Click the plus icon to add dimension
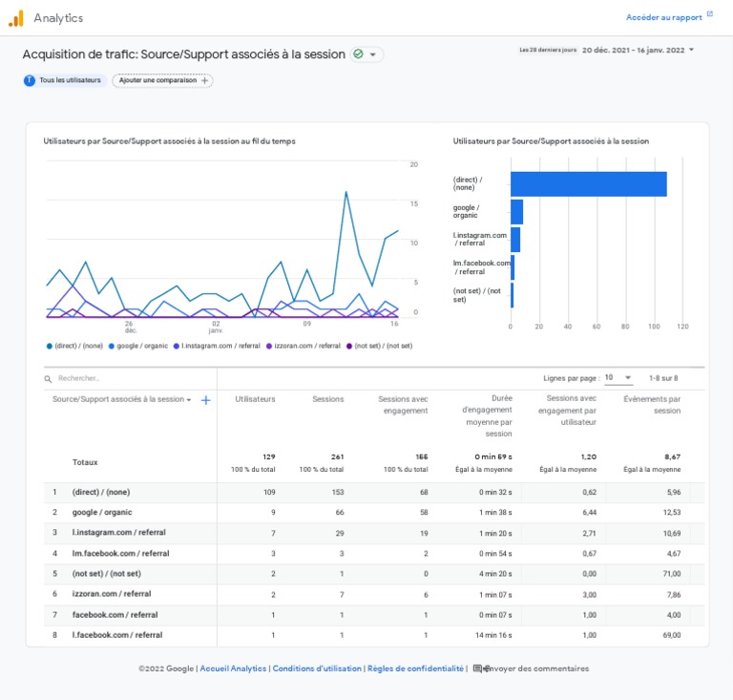Screen dimensions: 733x700 point(205,400)
